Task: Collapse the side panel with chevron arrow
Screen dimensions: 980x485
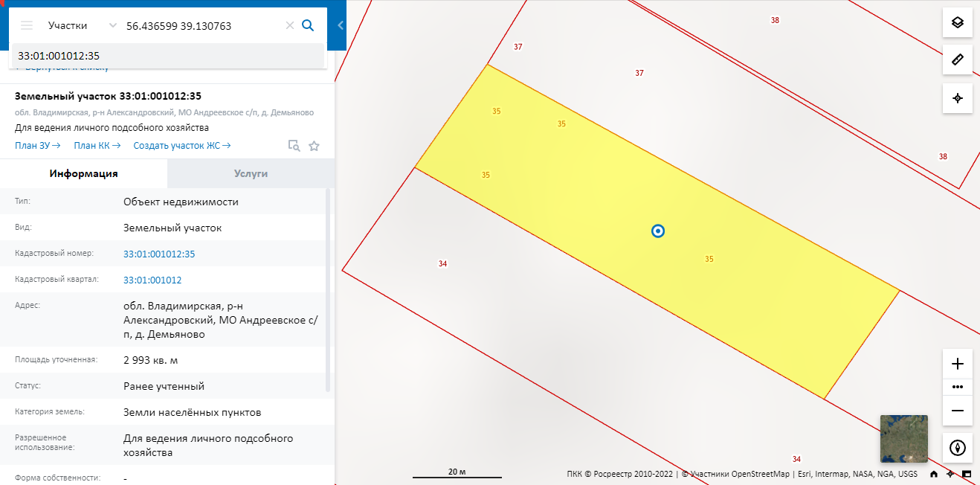Action: 341,25
